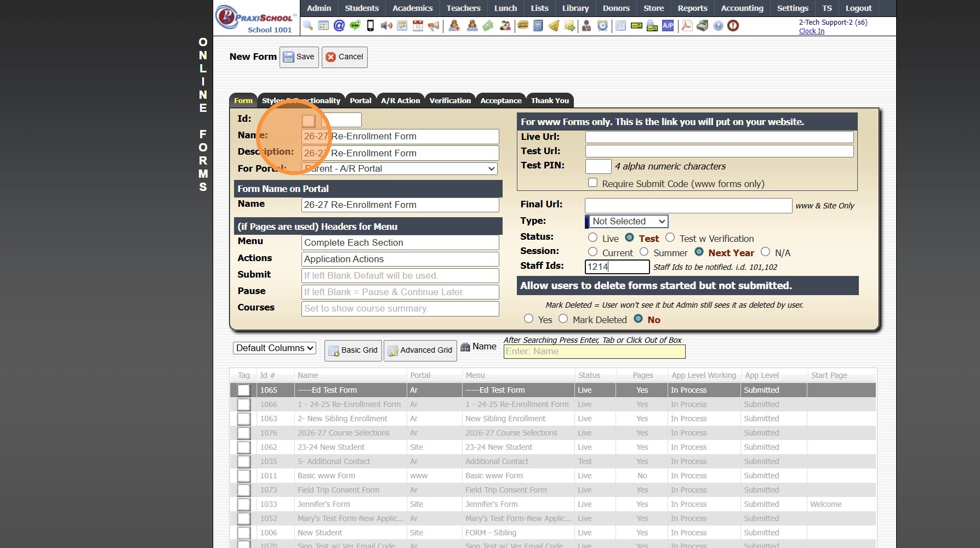Select the Mark Deleted radio option
Viewport: 980px width, 548px height.
(563, 319)
